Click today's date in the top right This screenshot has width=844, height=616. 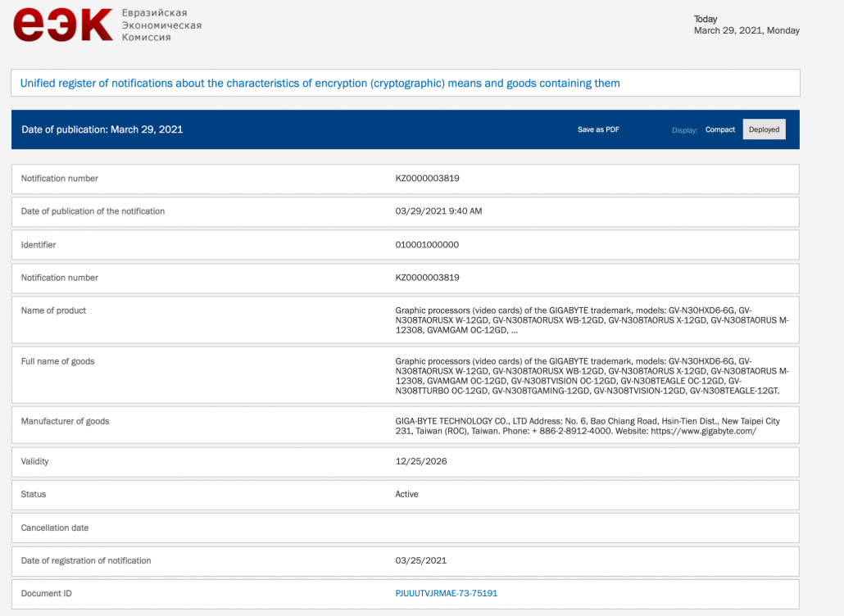point(746,30)
